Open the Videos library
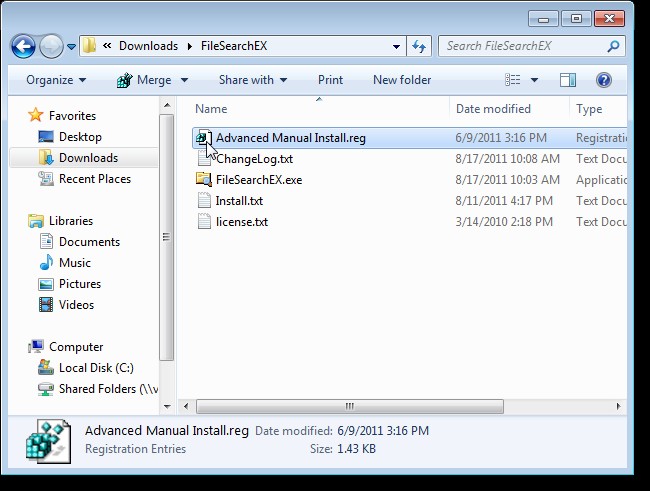 point(76,305)
